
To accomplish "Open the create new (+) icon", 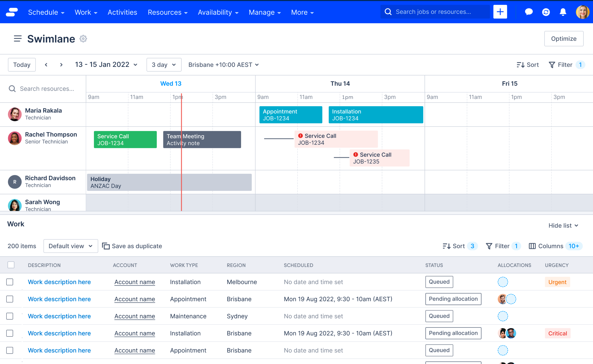I will click(x=500, y=12).
